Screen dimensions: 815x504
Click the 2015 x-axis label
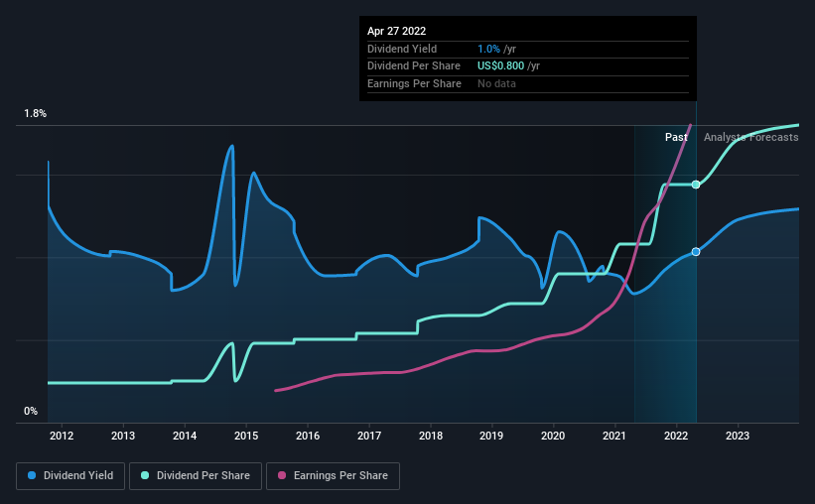(x=246, y=436)
